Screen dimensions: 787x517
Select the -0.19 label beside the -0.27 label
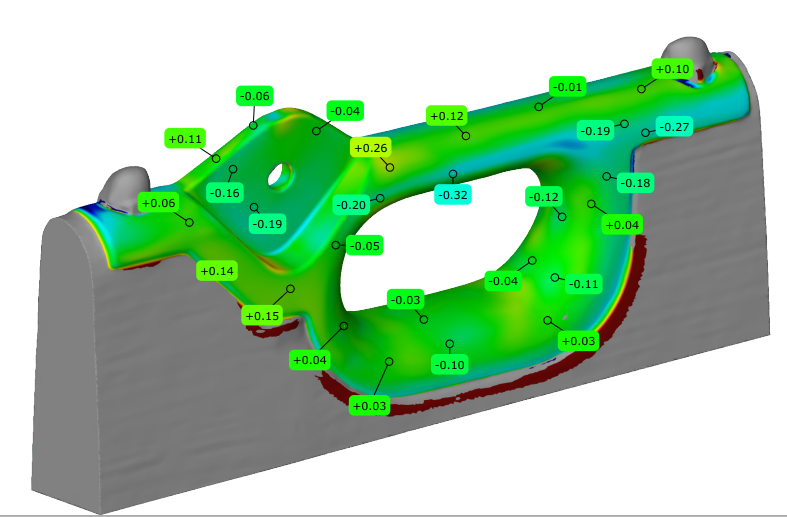595,131
